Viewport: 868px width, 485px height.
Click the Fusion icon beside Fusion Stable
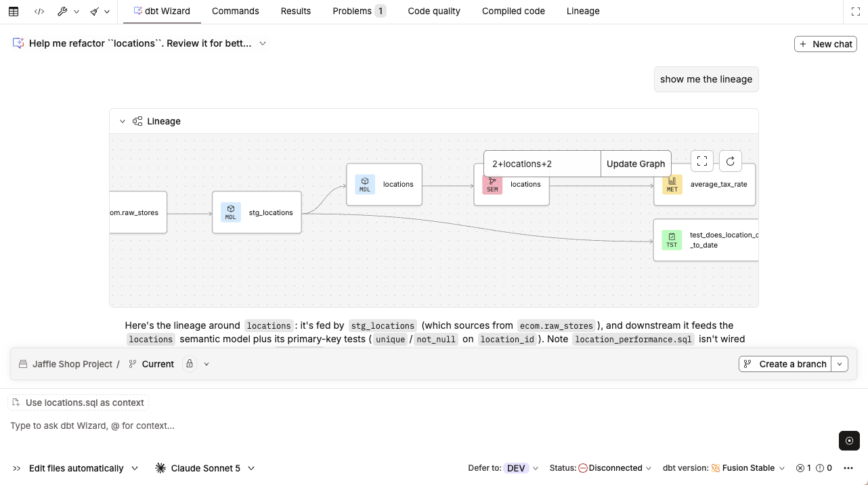click(716, 468)
